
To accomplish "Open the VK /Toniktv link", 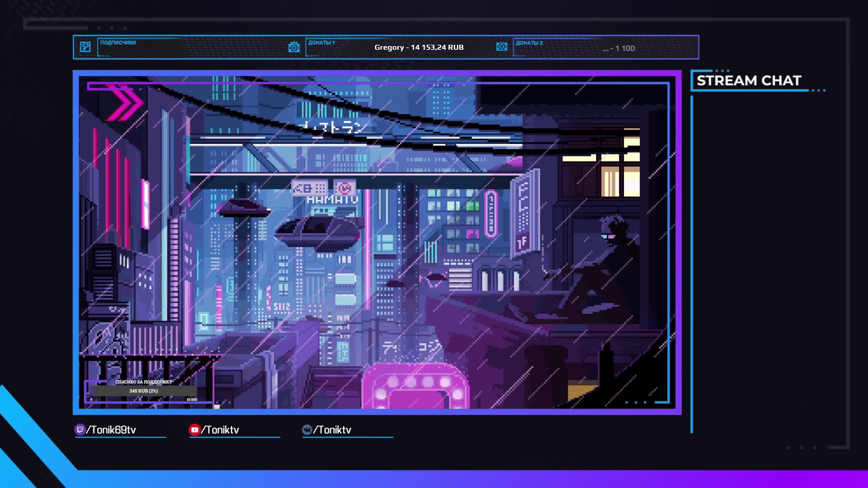I will point(332,430).
